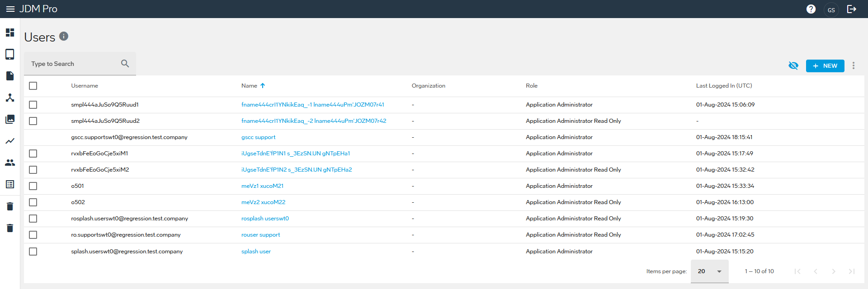
Task: Check the select-all header checkbox
Action: (33, 86)
